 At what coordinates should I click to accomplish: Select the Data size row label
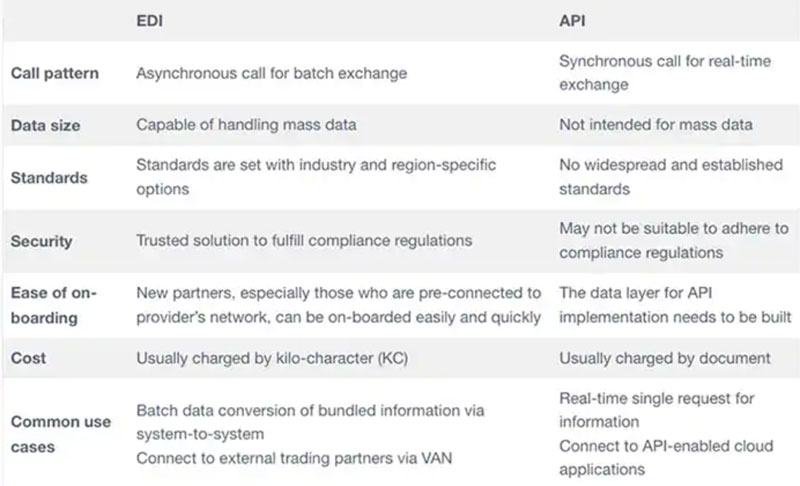pos(44,125)
